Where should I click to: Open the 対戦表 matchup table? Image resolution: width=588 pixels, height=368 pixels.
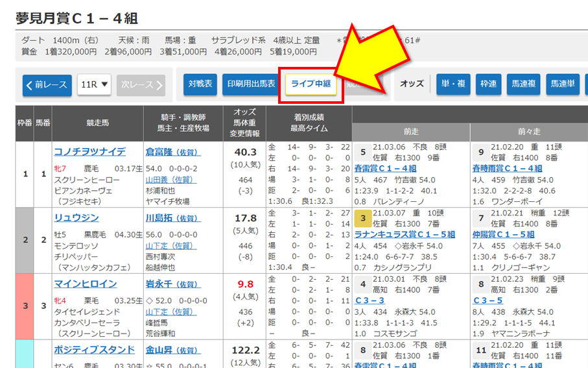[200, 84]
